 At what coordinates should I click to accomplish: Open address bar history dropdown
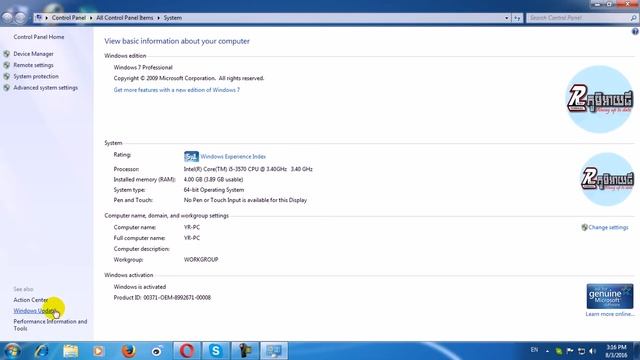point(507,18)
